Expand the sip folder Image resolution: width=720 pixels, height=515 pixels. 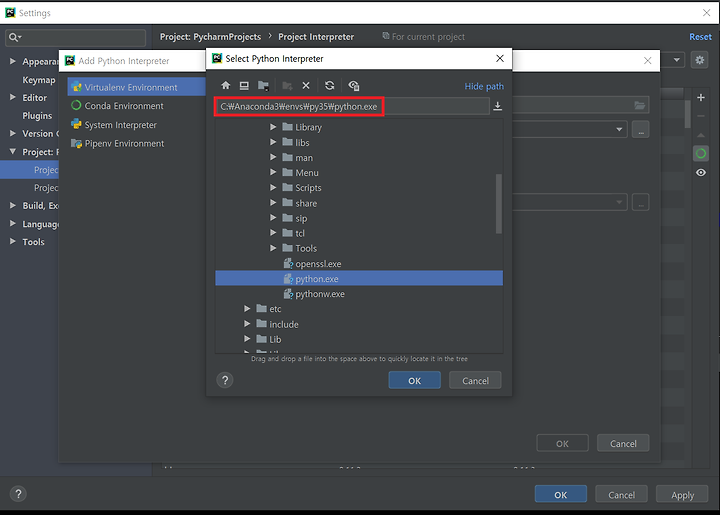[x=273, y=218]
